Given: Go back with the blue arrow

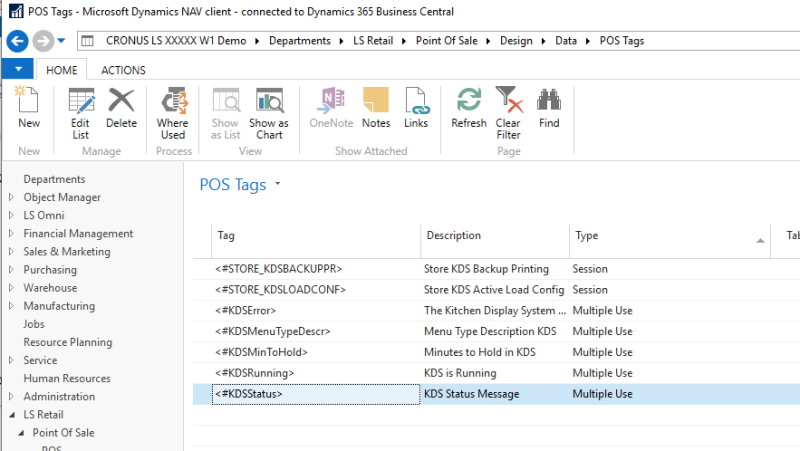Looking at the screenshot, I should [x=17, y=41].
